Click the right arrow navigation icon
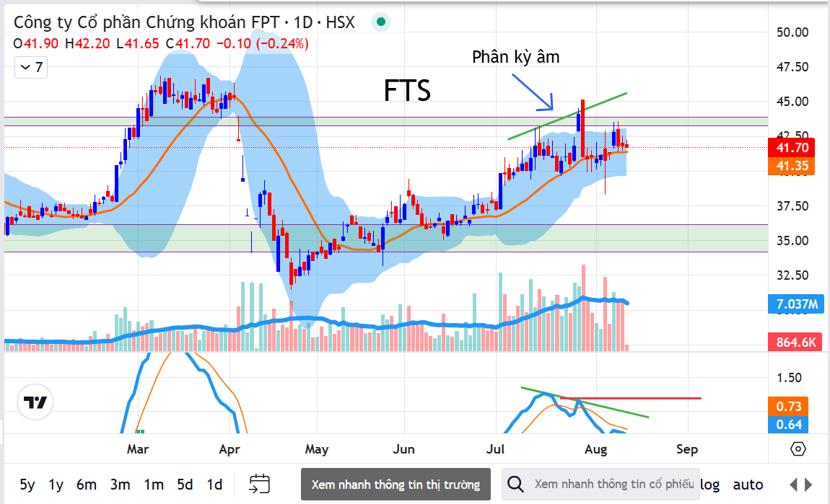The height and width of the screenshot is (504, 830). coord(808,485)
